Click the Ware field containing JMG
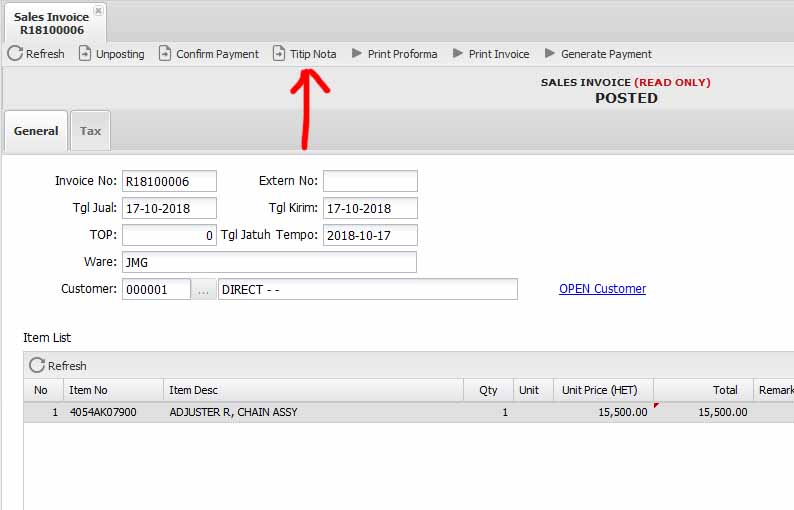The image size is (794, 510). [x=268, y=262]
